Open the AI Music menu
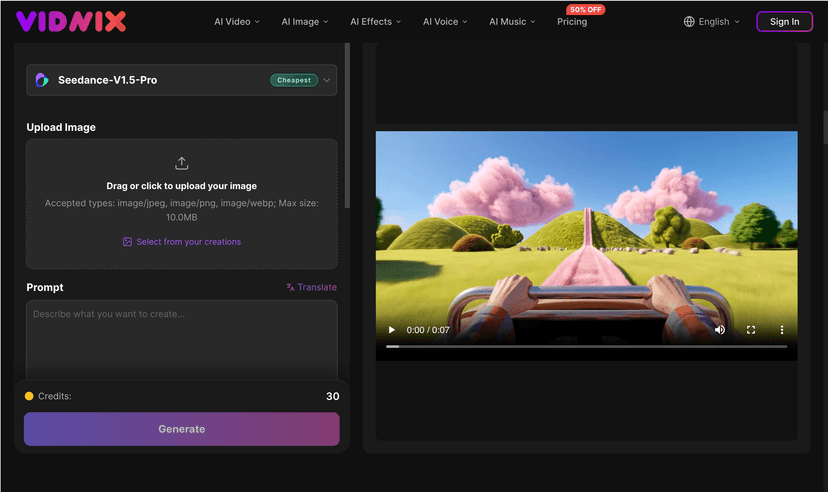The height and width of the screenshot is (492, 828). pos(512,22)
